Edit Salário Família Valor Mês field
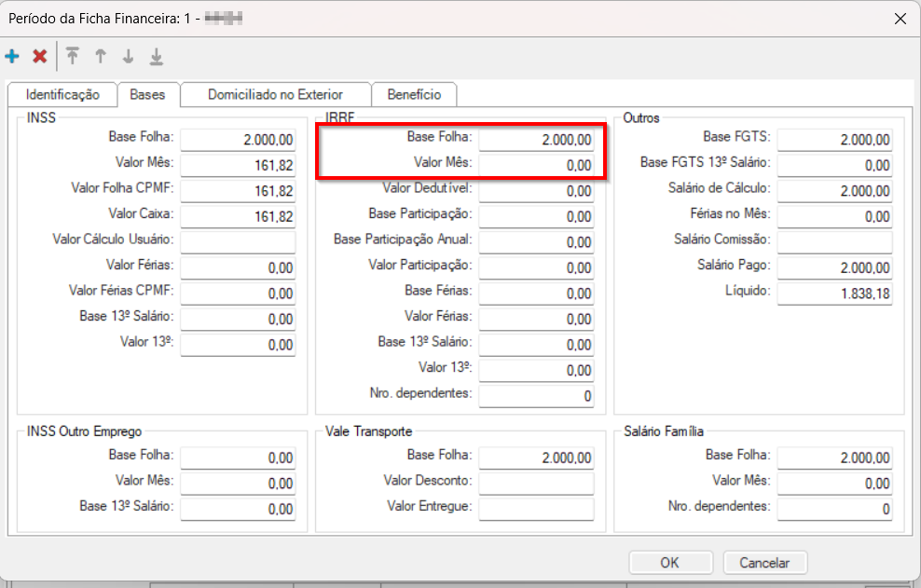921x588 pixels. (834, 484)
